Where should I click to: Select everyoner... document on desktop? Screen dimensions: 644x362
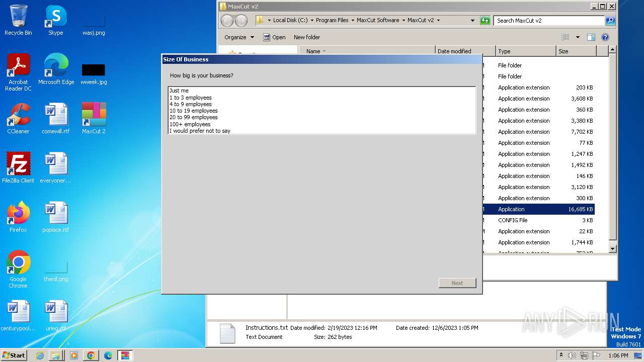click(56, 168)
